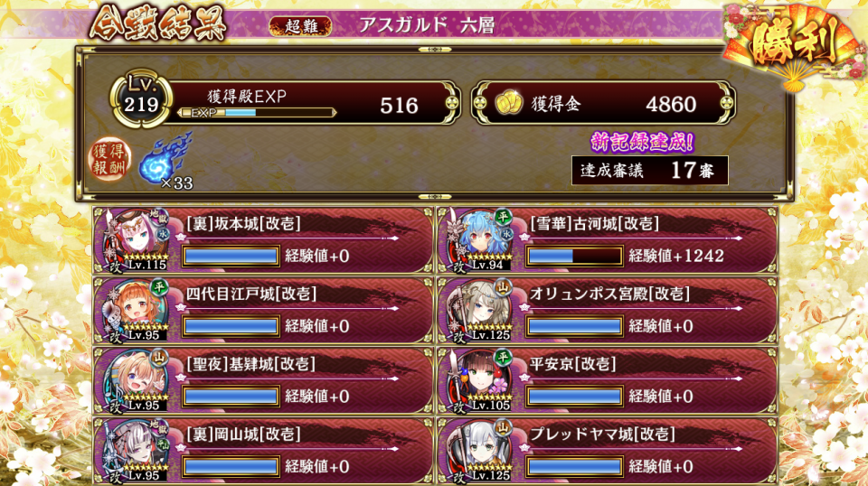Click the gold coin icon
The width and height of the screenshot is (868, 486).
(x=508, y=103)
